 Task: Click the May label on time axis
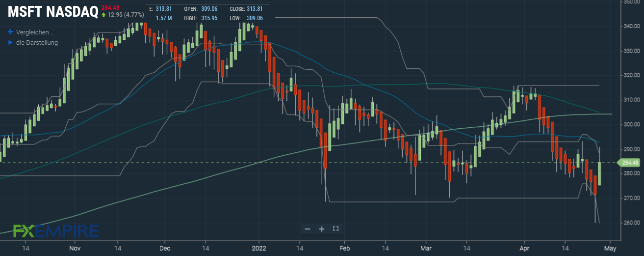[610, 249]
